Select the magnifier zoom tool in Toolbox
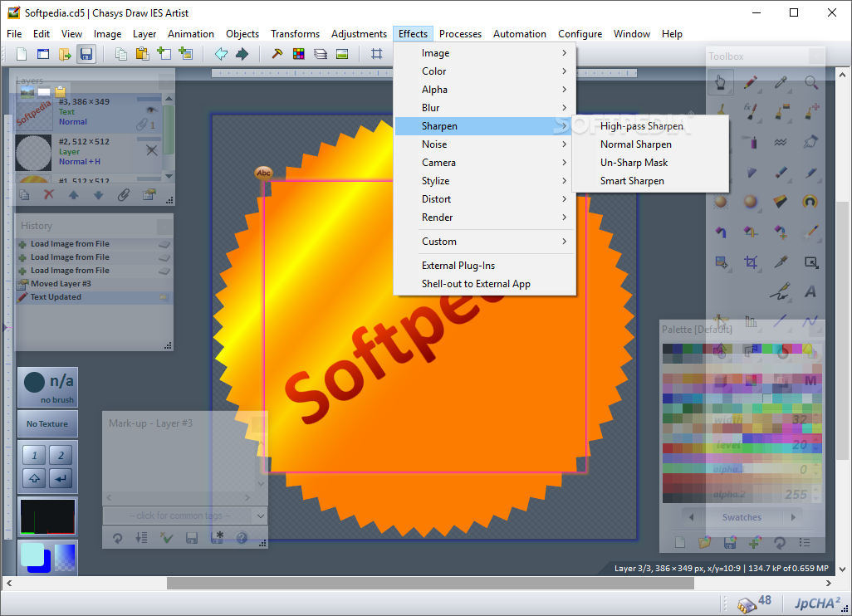This screenshot has height=616, width=852. [810, 82]
